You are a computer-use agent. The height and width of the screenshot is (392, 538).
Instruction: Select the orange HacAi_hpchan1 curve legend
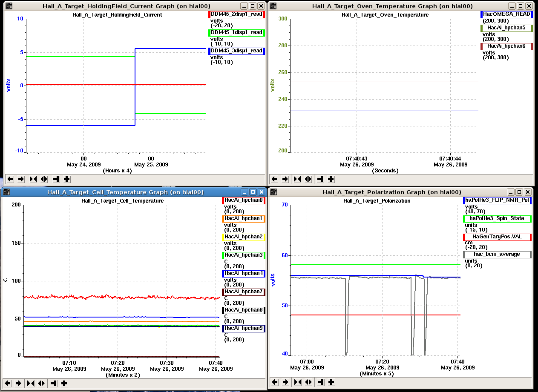[x=244, y=219]
